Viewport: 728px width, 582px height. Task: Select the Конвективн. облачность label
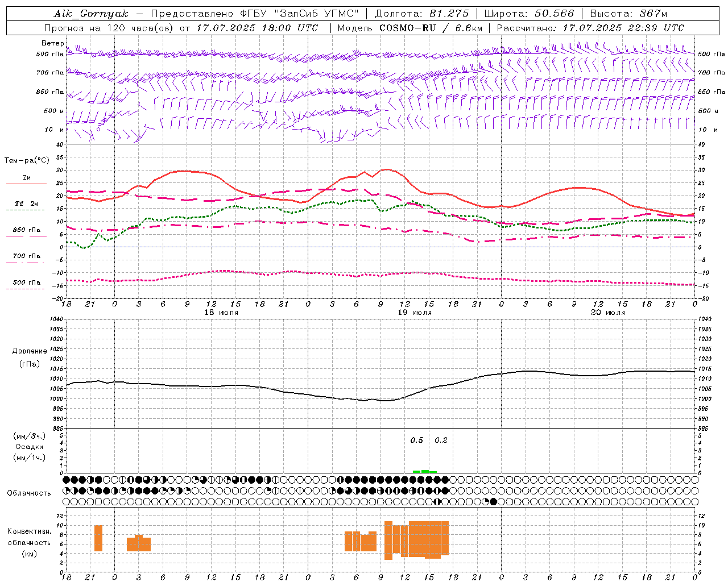pos(29,537)
